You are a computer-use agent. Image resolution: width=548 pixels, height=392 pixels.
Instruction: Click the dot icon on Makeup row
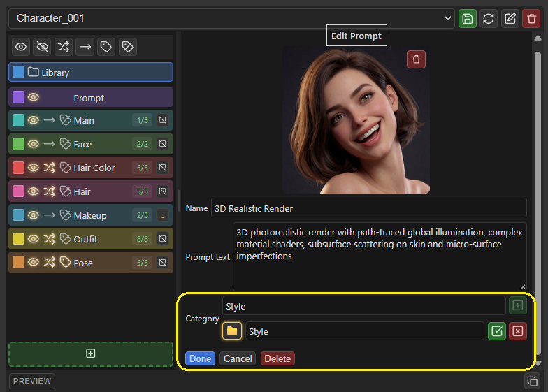click(162, 215)
